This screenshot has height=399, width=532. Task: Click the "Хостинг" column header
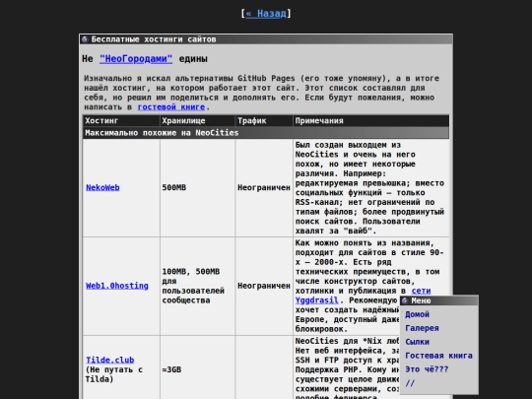[121, 121]
